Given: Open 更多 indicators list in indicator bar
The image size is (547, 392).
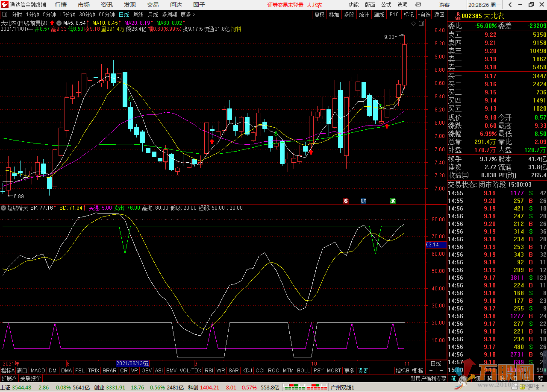Looking at the screenshot, I should tap(349, 371).
